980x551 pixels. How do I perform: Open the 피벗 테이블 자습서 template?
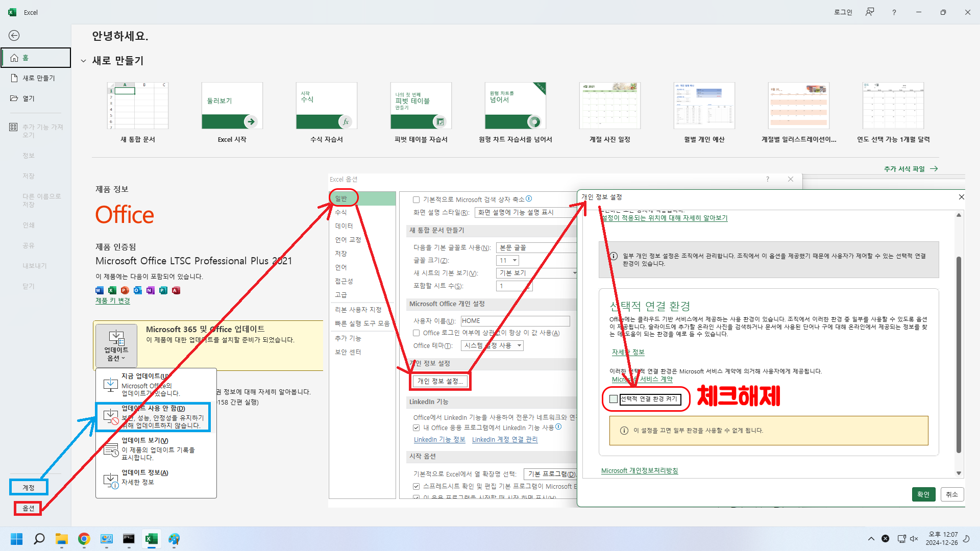pyautogui.click(x=421, y=112)
